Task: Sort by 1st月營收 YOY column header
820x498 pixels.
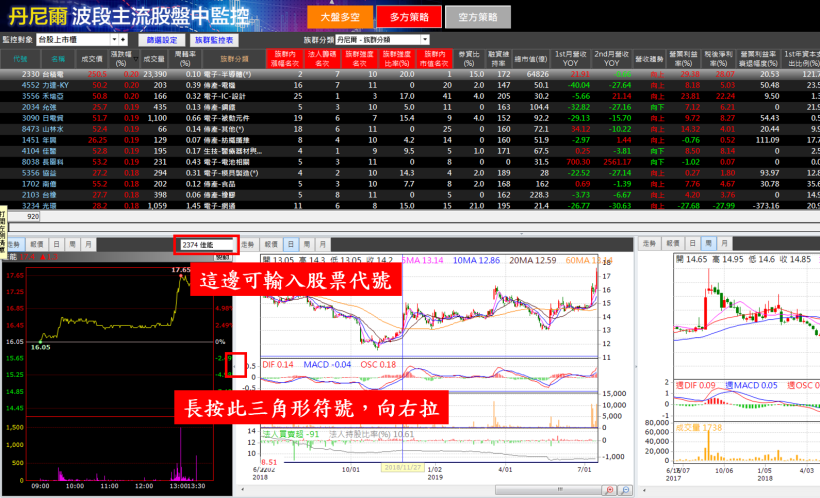Action: click(570, 59)
